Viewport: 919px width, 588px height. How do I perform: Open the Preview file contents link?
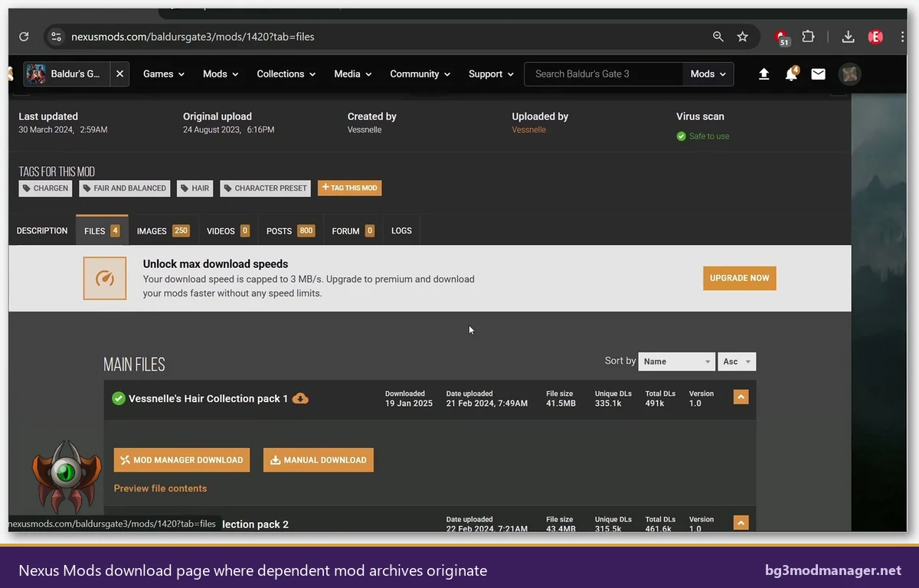[160, 488]
